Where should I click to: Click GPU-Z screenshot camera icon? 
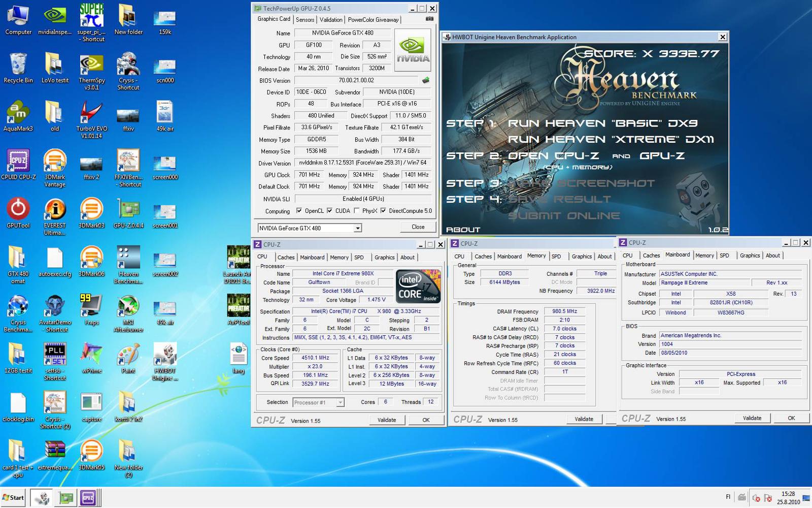[x=429, y=19]
